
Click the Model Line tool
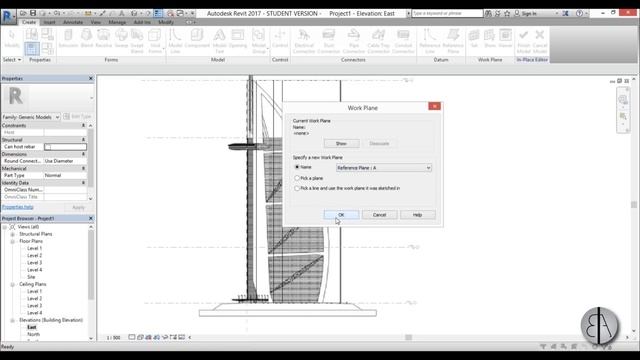click(175, 41)
